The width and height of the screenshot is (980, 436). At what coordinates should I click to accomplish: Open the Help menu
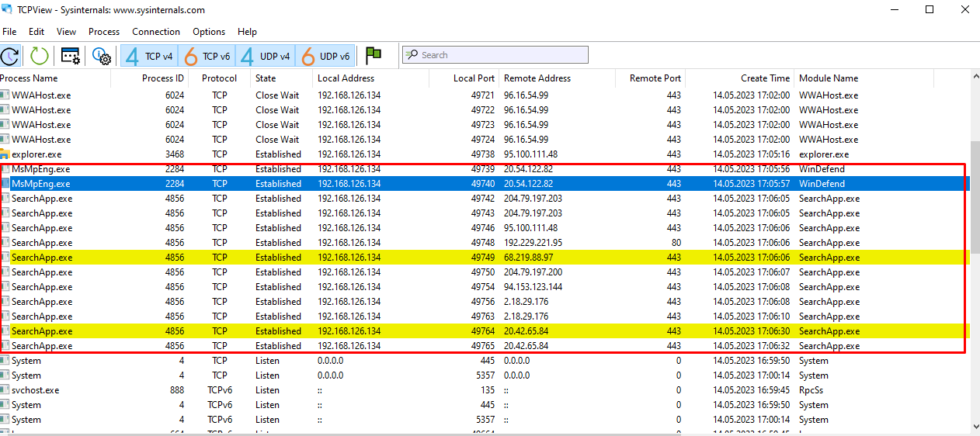[x=247, y=32]
